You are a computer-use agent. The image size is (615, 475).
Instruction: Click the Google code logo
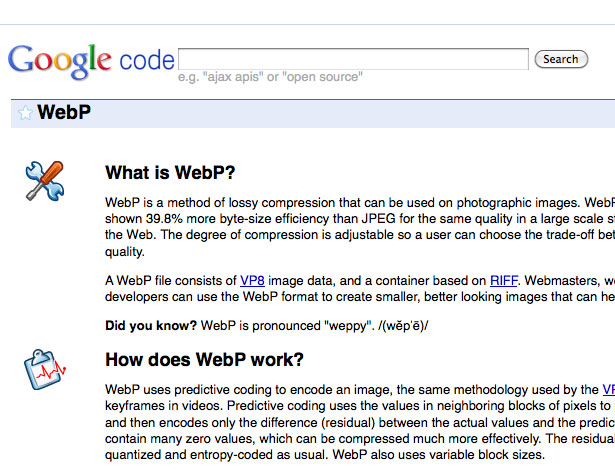coord(91,61)
